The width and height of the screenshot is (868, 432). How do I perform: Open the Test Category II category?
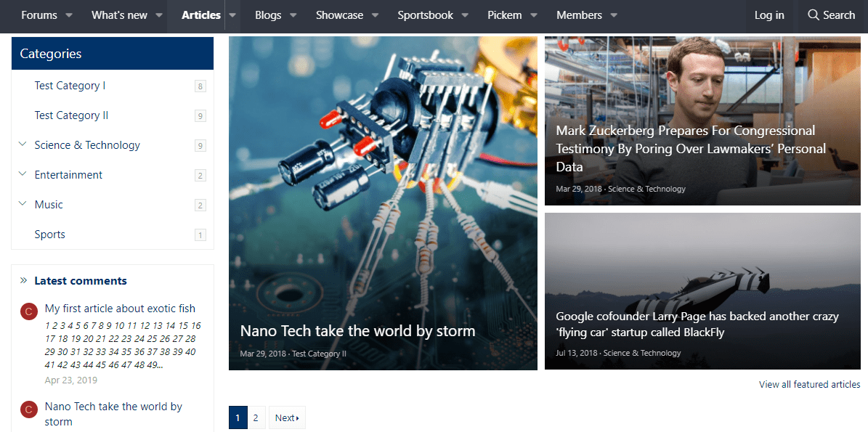click(71, 115)
